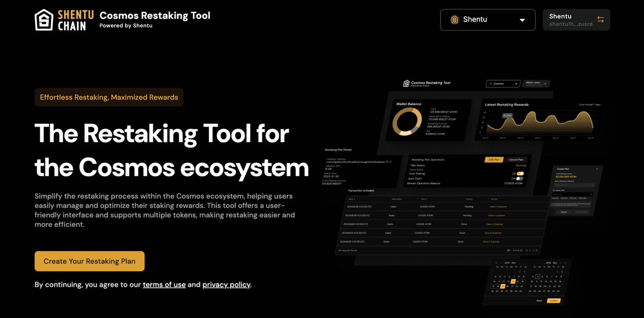This screenshot has width=644, height=318.
Task: Click calendar Confirm button in preview illustration
Action: [x=554, y=300]
